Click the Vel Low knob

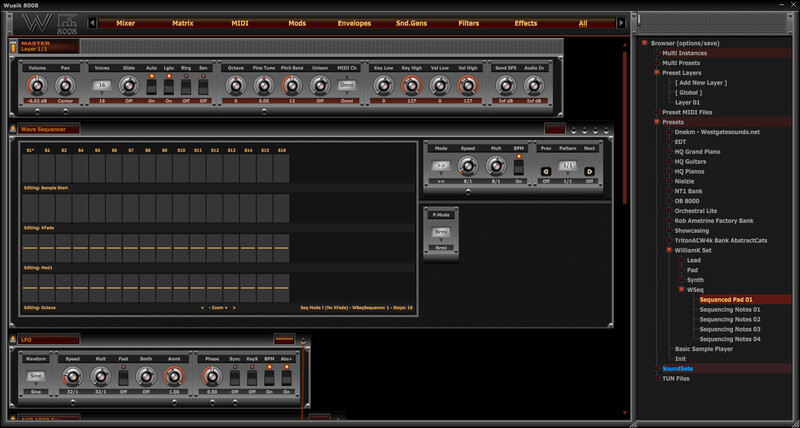(440, 86)
